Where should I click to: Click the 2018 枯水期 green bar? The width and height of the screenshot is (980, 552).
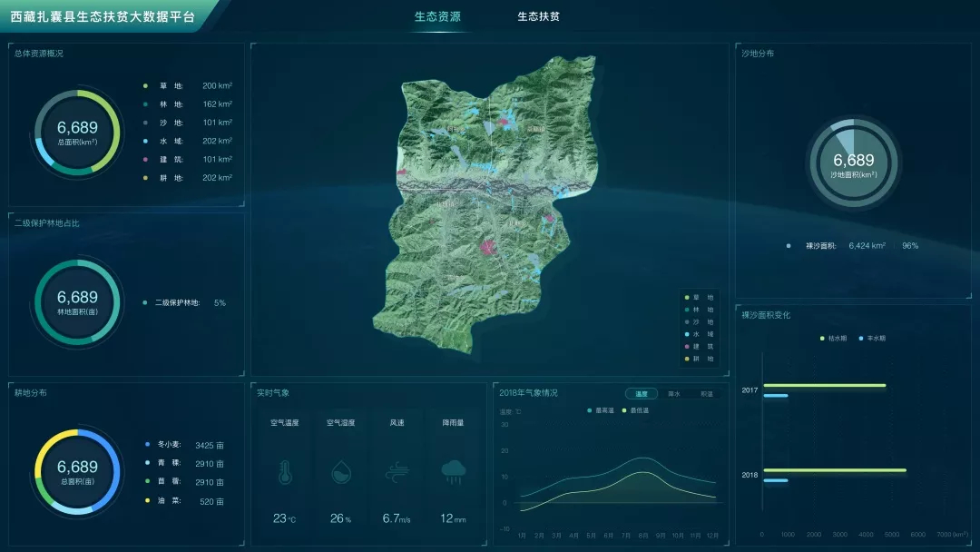click(x=834, y=469)
